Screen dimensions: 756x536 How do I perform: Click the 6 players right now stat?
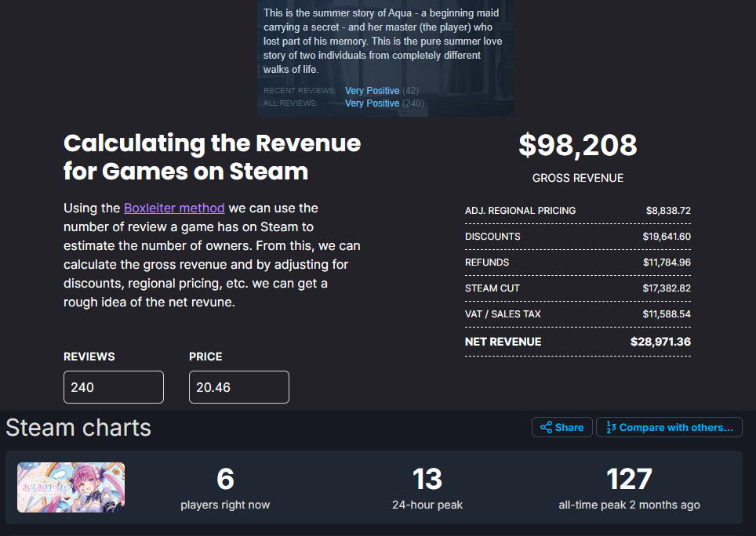[x=225, y=488]
